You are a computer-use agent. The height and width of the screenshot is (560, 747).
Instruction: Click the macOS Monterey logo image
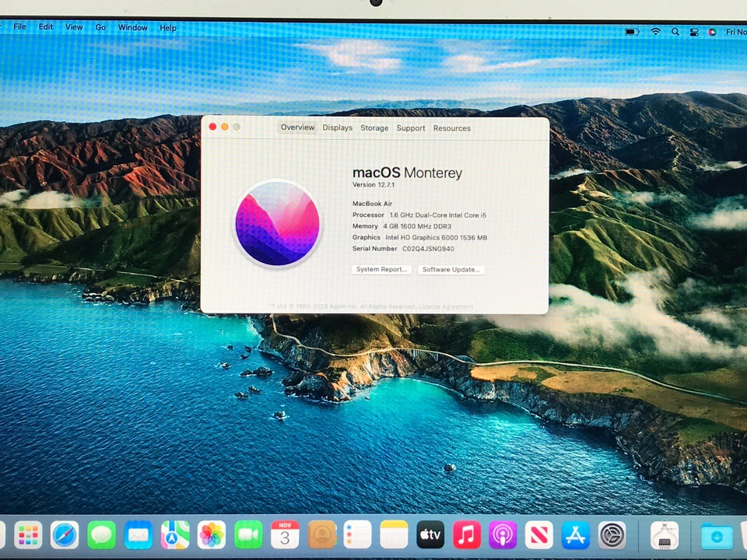277,224
